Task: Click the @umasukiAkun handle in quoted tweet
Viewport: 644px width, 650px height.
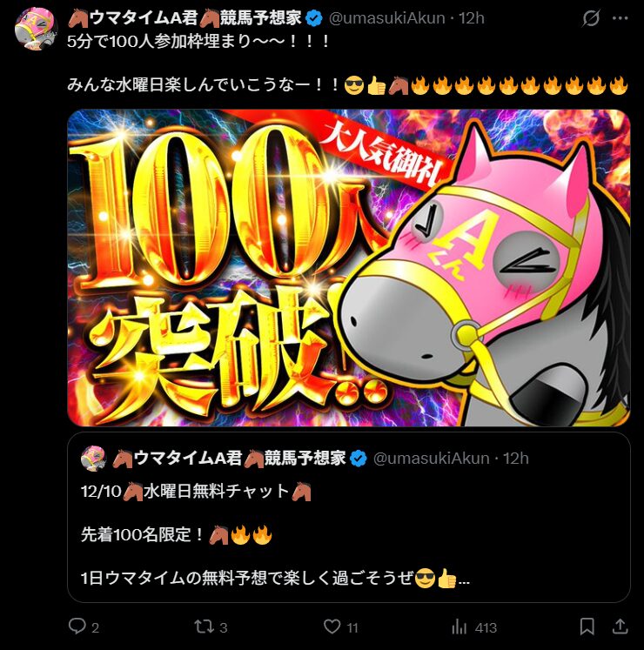Action: point(432,459)
